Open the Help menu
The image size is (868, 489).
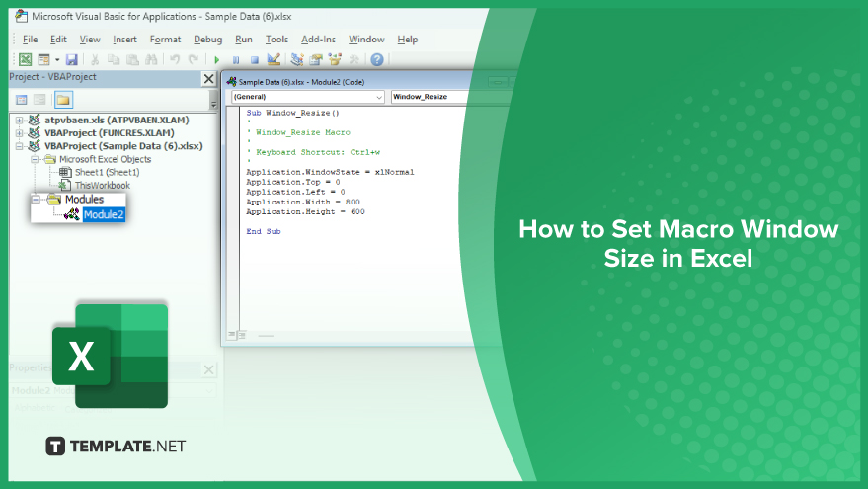(x=408, y=40)
